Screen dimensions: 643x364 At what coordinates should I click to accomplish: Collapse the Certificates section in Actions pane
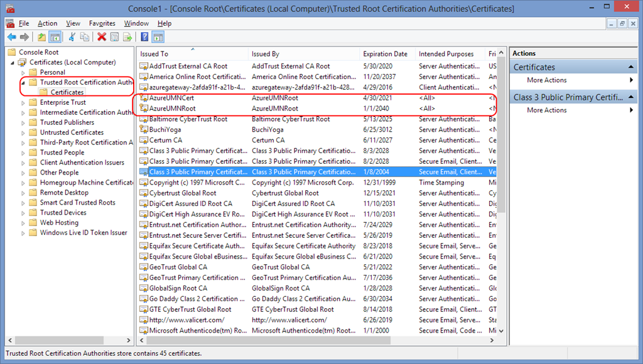(631, 67)
